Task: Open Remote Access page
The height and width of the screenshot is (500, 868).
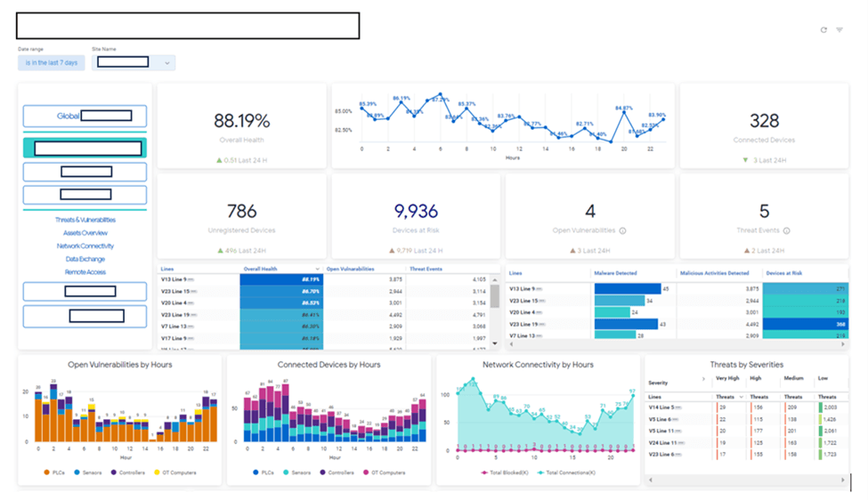Action: [x=85, y=272]
